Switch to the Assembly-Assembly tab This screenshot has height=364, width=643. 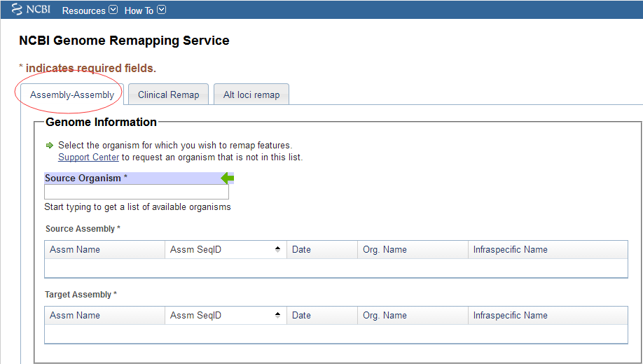click(x=72, y=95)
